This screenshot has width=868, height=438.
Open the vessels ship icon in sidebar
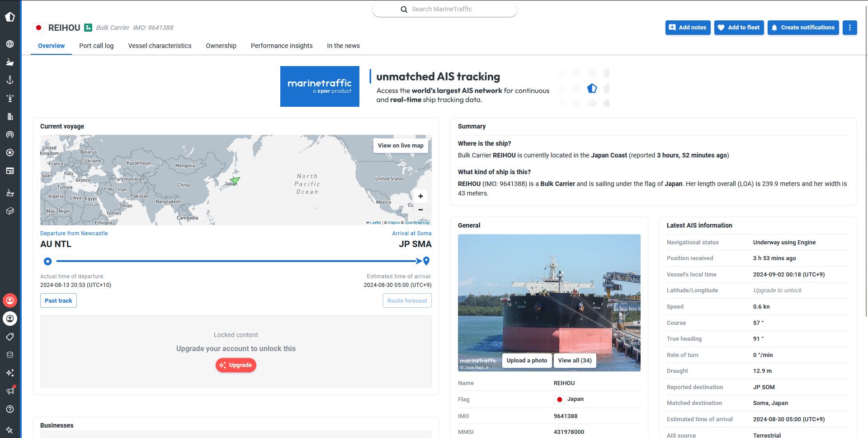(x=10, y=62)
